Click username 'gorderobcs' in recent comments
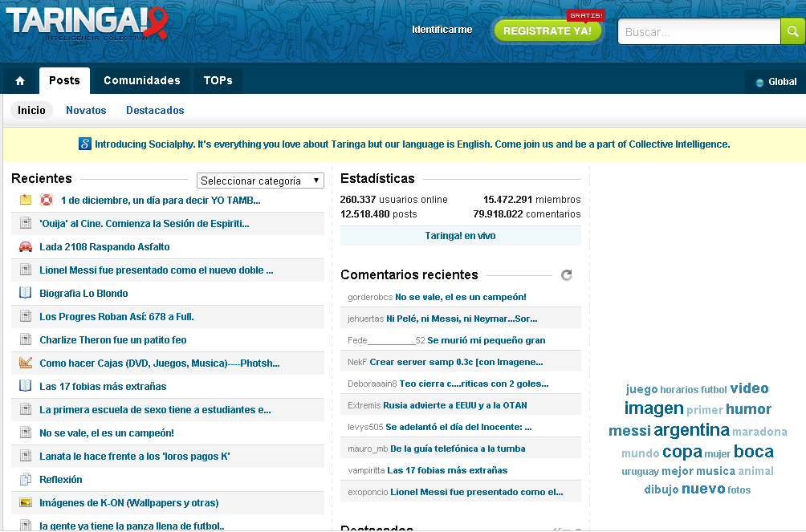This screenshot has width=806, height=532. coord(370,297)
